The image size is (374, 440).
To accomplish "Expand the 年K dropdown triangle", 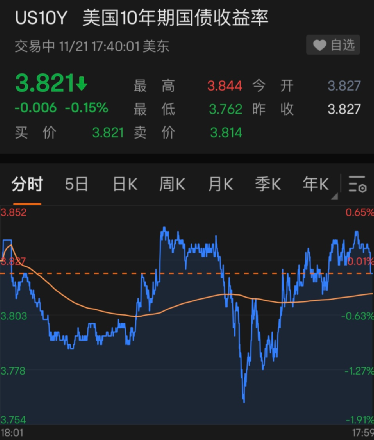I will point(334,196).
